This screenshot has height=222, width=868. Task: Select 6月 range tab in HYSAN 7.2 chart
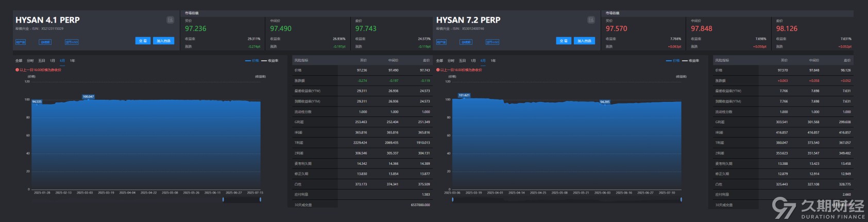pos(483,61)
